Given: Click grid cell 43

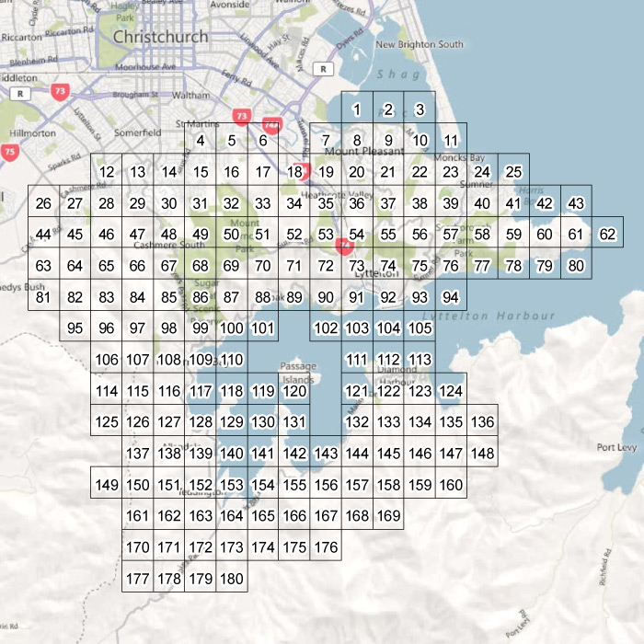Looking at the screenshot, I should coord(576,201).
